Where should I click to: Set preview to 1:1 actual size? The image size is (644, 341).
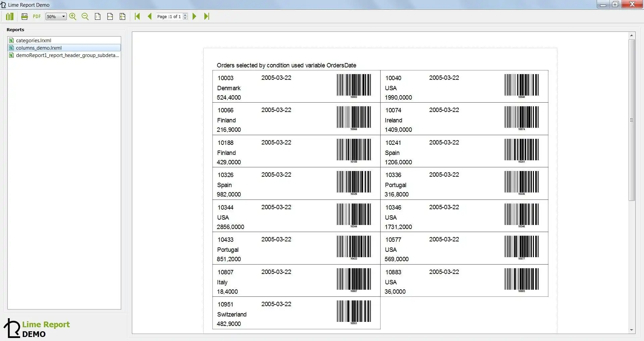[98, 16]
